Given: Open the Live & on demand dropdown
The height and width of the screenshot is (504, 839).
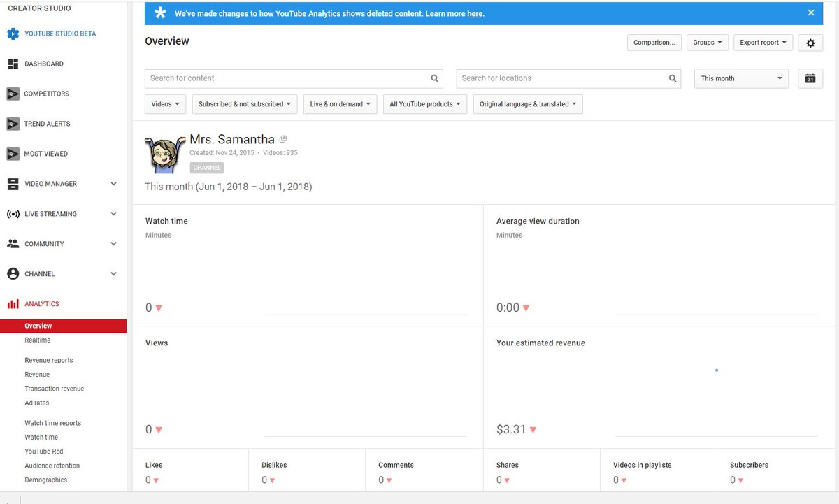Looking at the screenshot, I should point(340,104).
